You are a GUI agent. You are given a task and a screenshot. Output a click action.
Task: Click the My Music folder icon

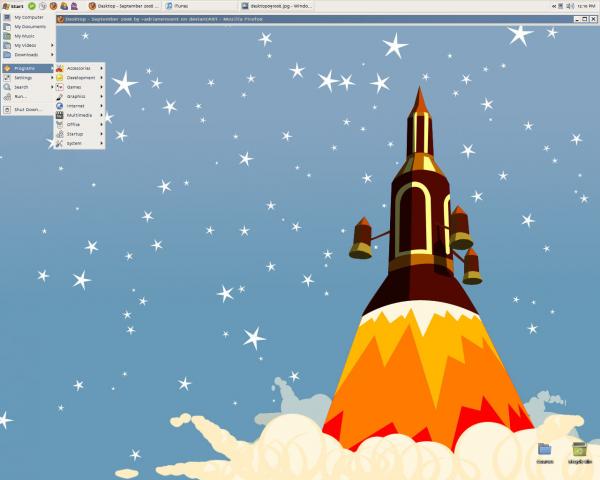[x=7, y=36]
